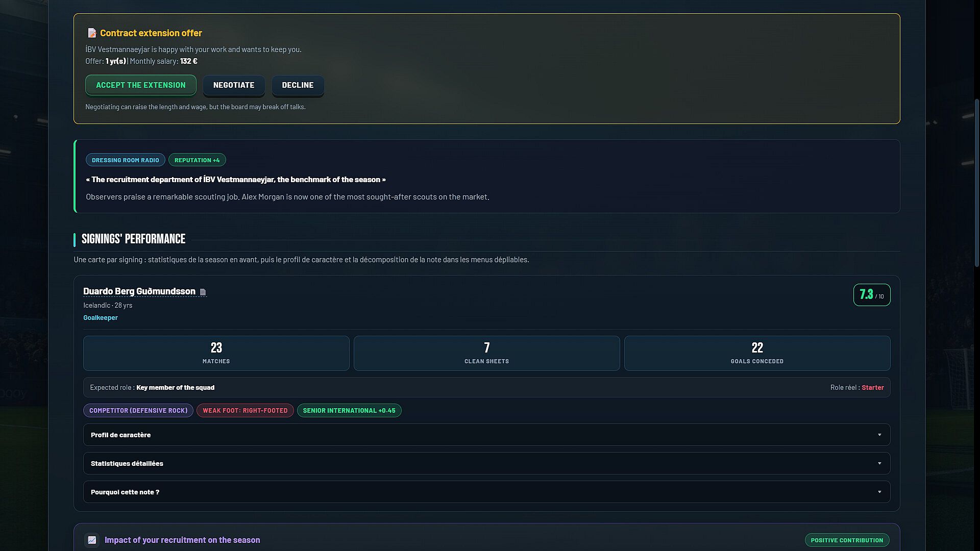Screen dimensions: 980x551
Task: Click the Pourquoi cette note chevron arrow
Action: [879, 492]
